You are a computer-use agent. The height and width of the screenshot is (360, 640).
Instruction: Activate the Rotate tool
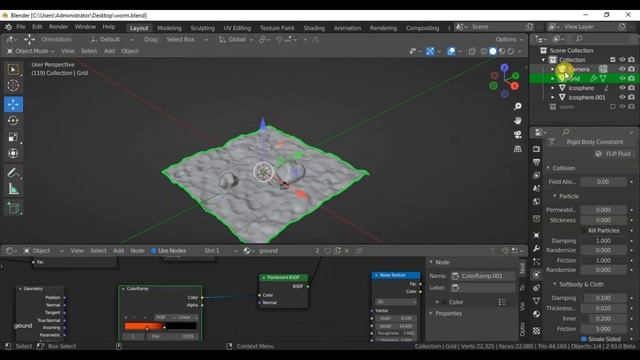point(13,121)
